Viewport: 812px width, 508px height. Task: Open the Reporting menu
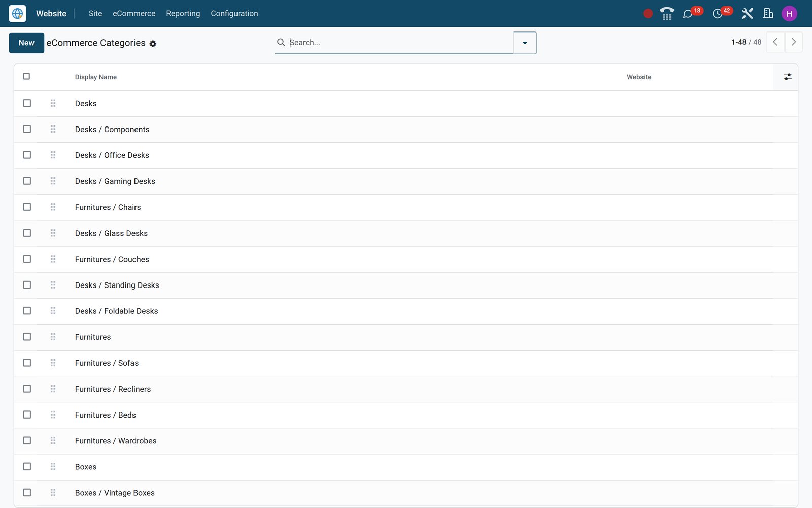[x=183, y=14]
